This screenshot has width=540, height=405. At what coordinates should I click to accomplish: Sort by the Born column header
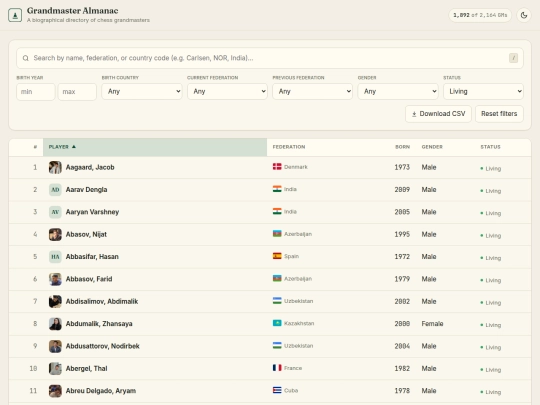402,147
